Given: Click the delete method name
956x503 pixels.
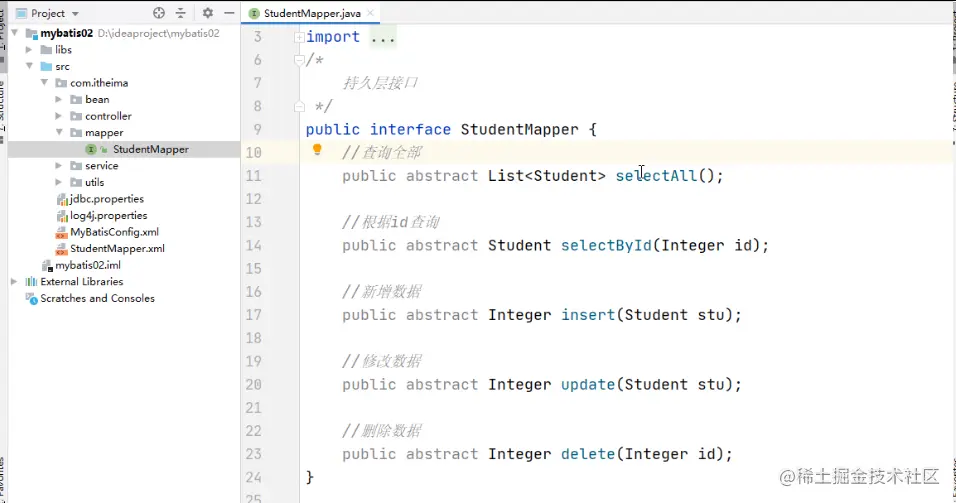Looking at the screenshot, I should [588, 454].
